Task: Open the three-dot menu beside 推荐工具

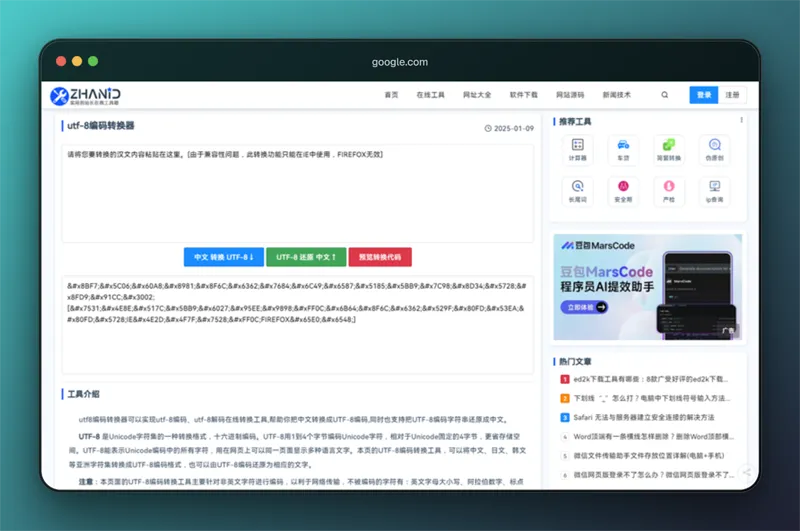Action: (741, 120)
